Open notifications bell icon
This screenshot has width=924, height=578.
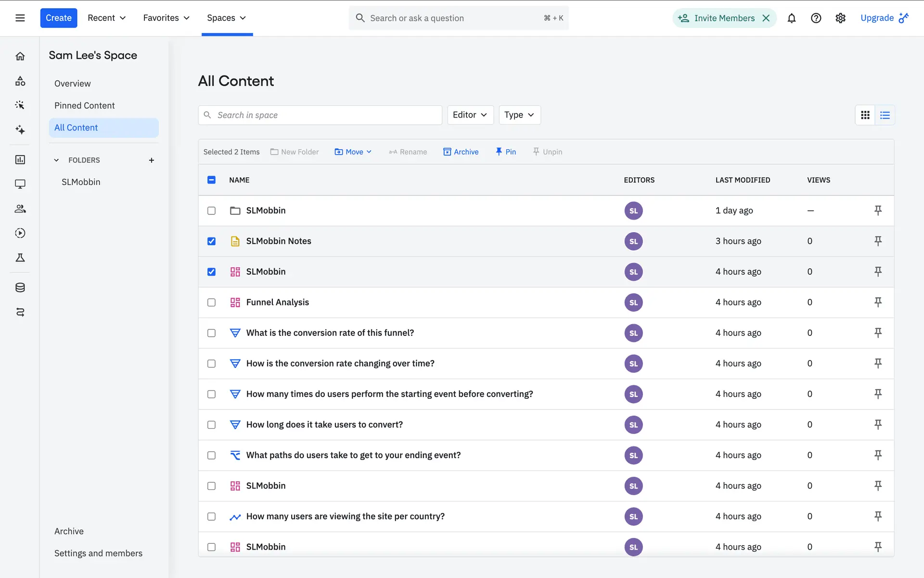(x=791, y=18)
